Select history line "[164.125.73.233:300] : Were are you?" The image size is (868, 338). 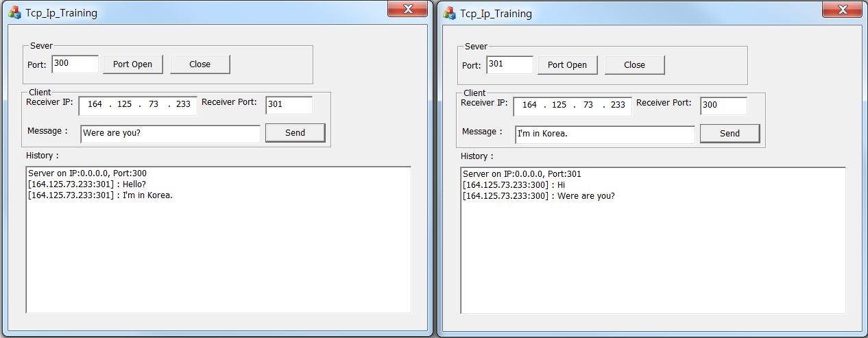click(539, 196)
